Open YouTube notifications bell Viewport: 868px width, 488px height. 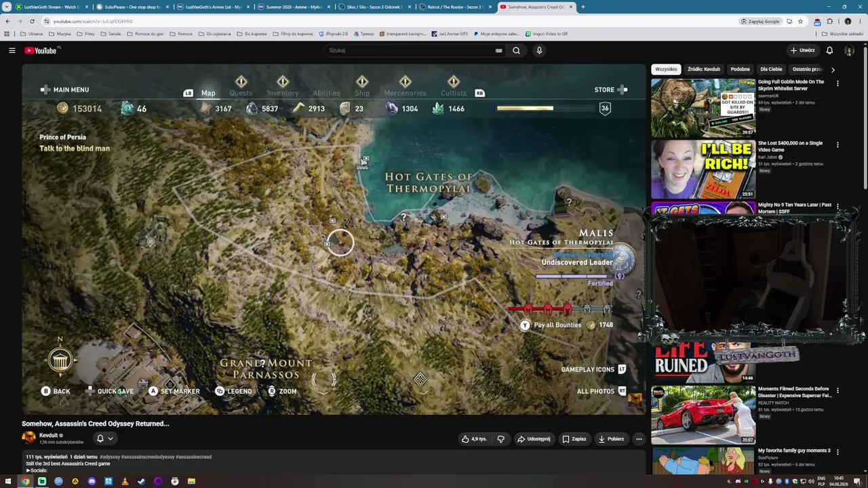tap(829, 50)
